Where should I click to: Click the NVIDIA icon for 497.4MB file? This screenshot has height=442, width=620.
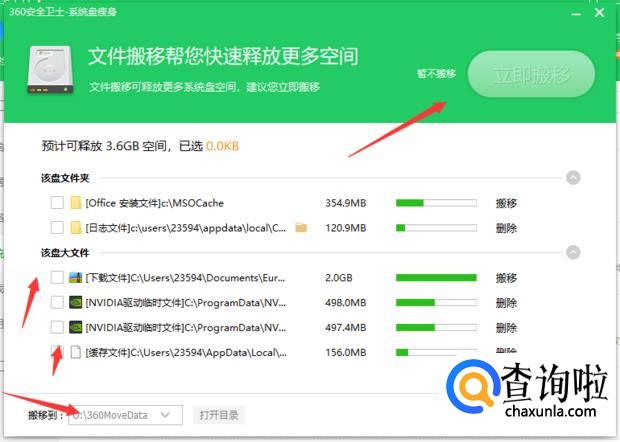click(76, 327)
